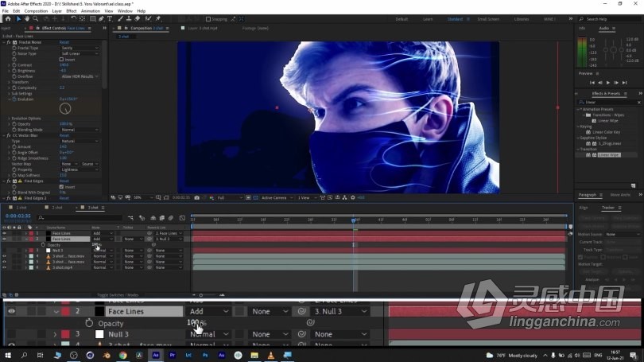Select the Hand tool
Screen dimensions: 644x362
point(27,19)
